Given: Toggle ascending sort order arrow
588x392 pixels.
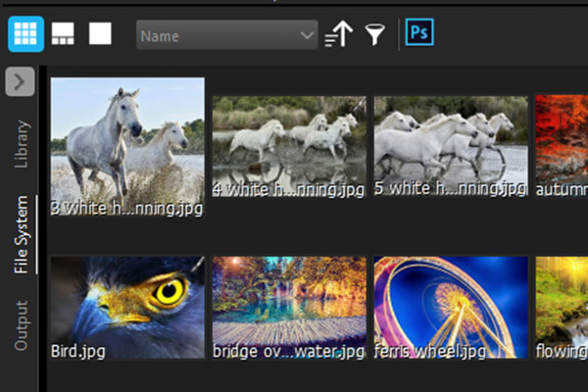Looking at the screenshot, I should pyautogui.click(x=339, y=33).
